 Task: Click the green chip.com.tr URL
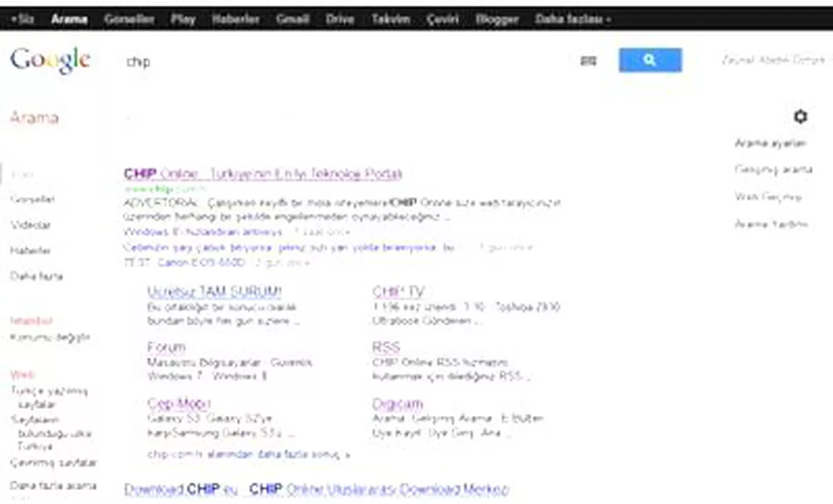tap(165, 188)
